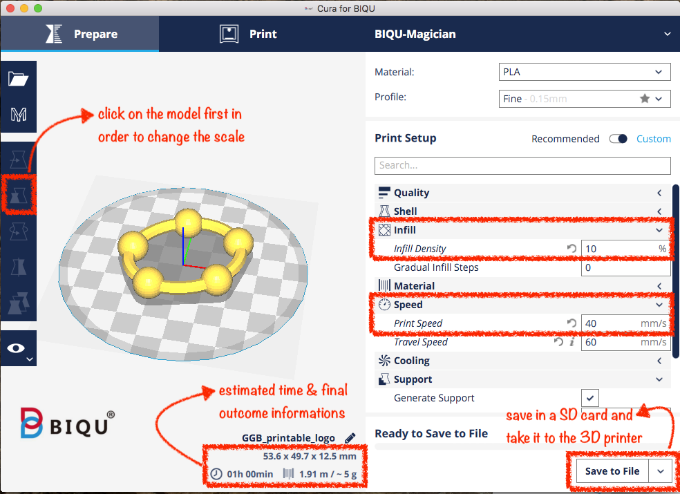The image size is (680, 494).
Task: Click the GGB_printable_logo job name
Action: tap(288, 438)
